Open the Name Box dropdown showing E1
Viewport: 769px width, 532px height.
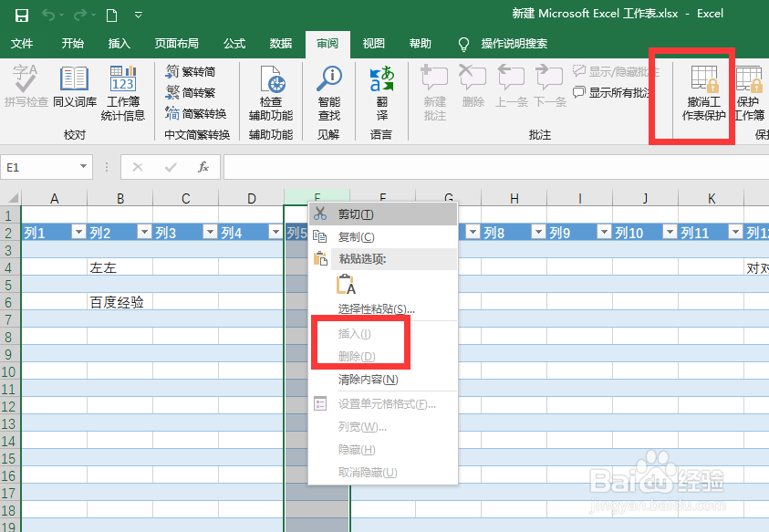[x=84, y=167]
